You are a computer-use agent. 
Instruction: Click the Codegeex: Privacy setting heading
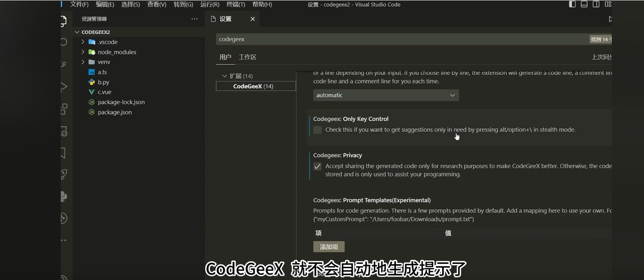pos(337,155)
